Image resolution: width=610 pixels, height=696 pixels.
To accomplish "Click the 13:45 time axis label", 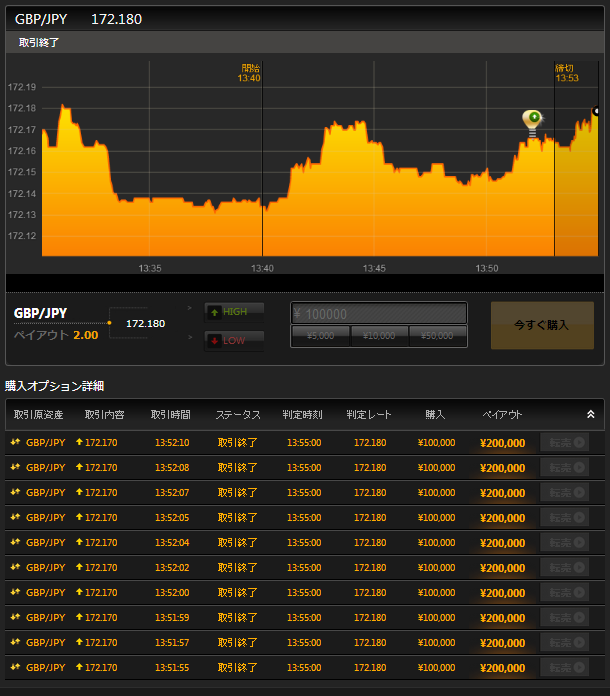I will pyautogui.click(x=374, y=268).
